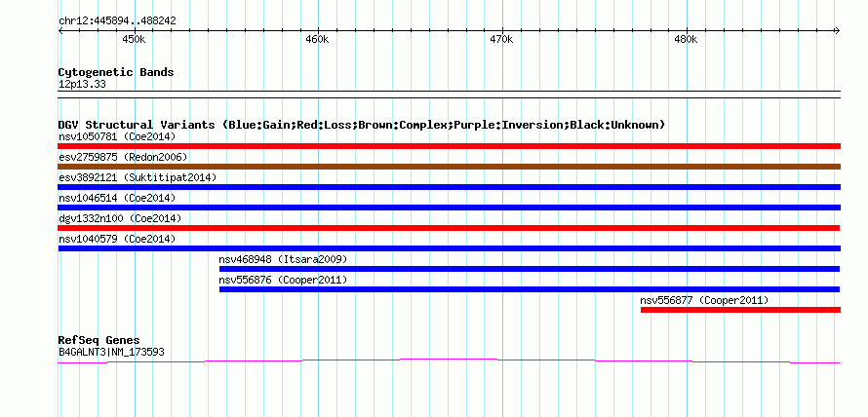Image resolution: width=868 pixels, height=417 pixels.
Task: Click the ruler's left arrowhead
Action: (x=60, y=30)
